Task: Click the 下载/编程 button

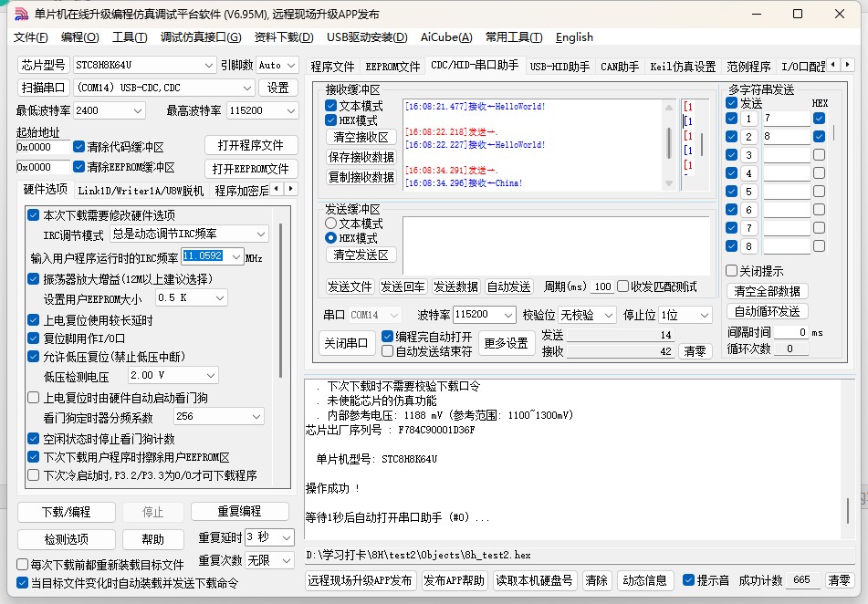Action: pyautogui.click(x=67, y=512)
